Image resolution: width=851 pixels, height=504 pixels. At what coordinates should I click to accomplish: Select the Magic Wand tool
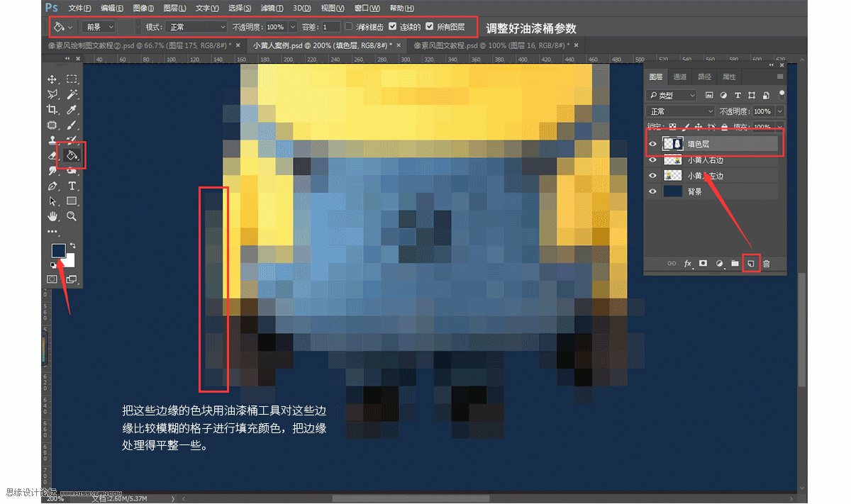[x=72, y=94]
